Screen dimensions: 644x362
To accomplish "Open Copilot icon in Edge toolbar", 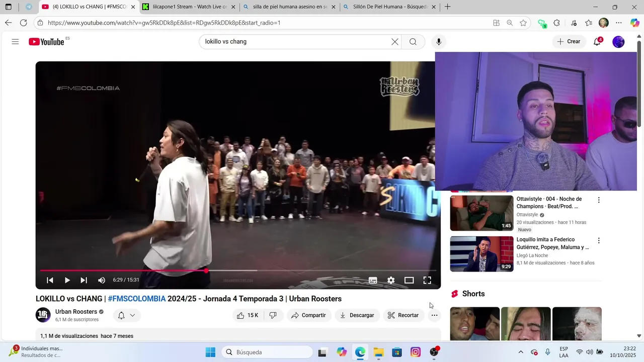I will 634,23.
